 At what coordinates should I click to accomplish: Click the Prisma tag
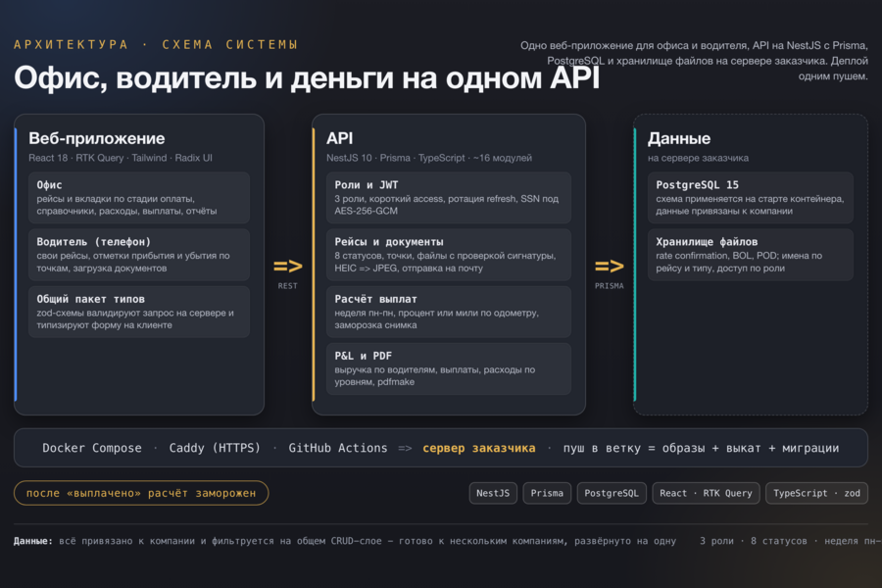(547, 494)
